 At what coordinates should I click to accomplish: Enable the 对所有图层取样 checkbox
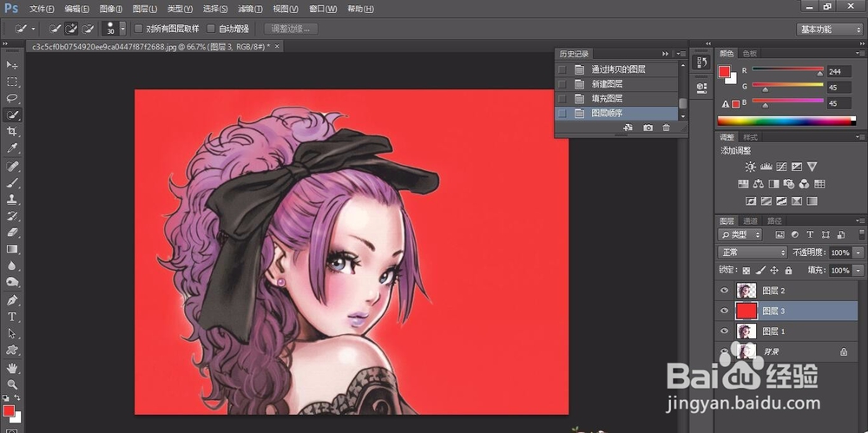click(139, 29)
